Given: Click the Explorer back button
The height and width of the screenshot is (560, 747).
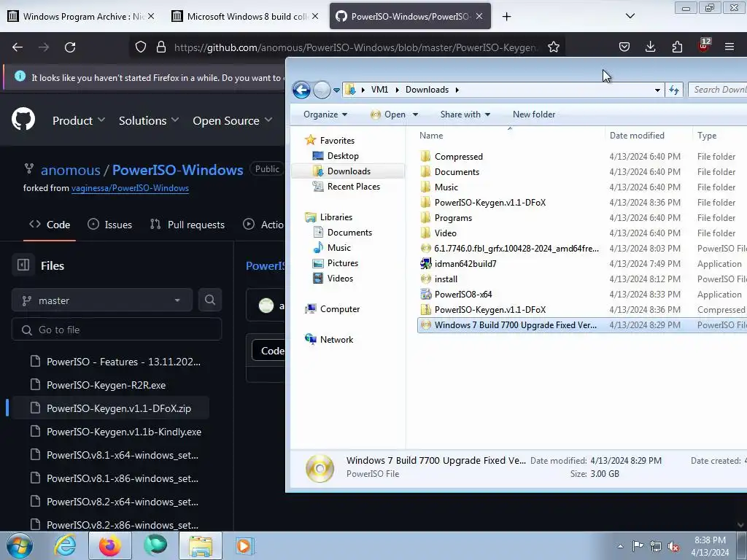Looking at the screenshot, I should point(301,90).
